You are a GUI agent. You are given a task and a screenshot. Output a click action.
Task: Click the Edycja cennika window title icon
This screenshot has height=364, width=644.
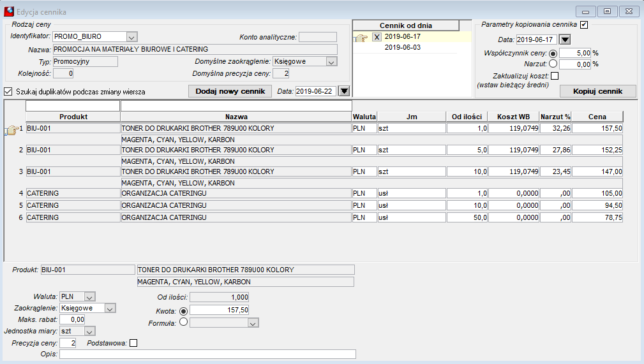click(x=9, y=11)
